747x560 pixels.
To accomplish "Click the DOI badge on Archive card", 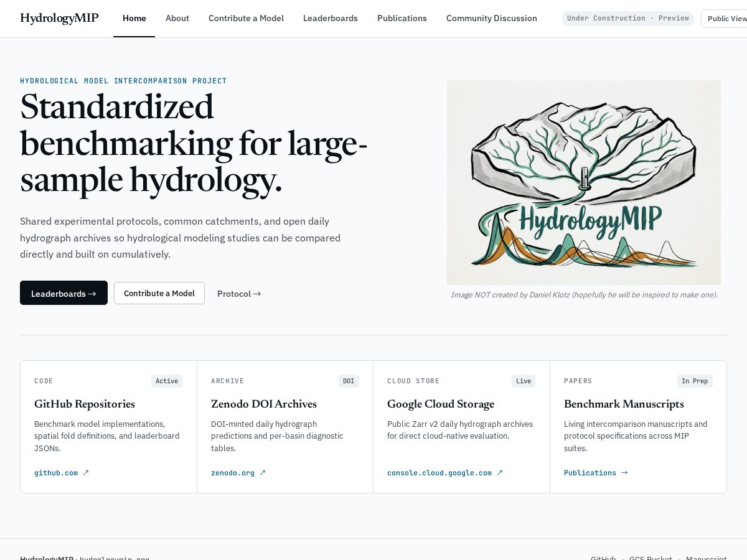I will pos(349,381).
